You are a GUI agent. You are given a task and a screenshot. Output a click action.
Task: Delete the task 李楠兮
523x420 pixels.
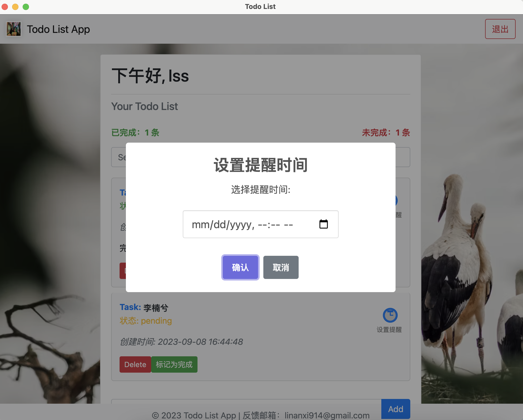pos(135,364)
